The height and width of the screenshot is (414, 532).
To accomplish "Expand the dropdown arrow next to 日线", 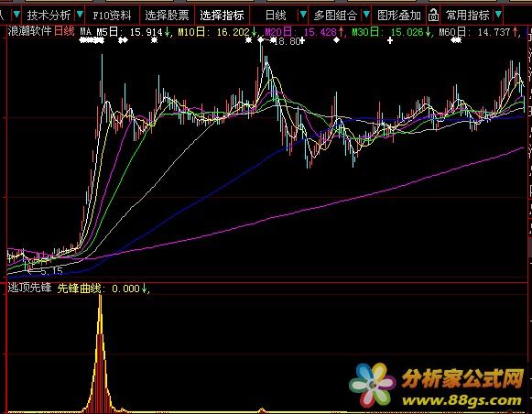I will point(303,15).
